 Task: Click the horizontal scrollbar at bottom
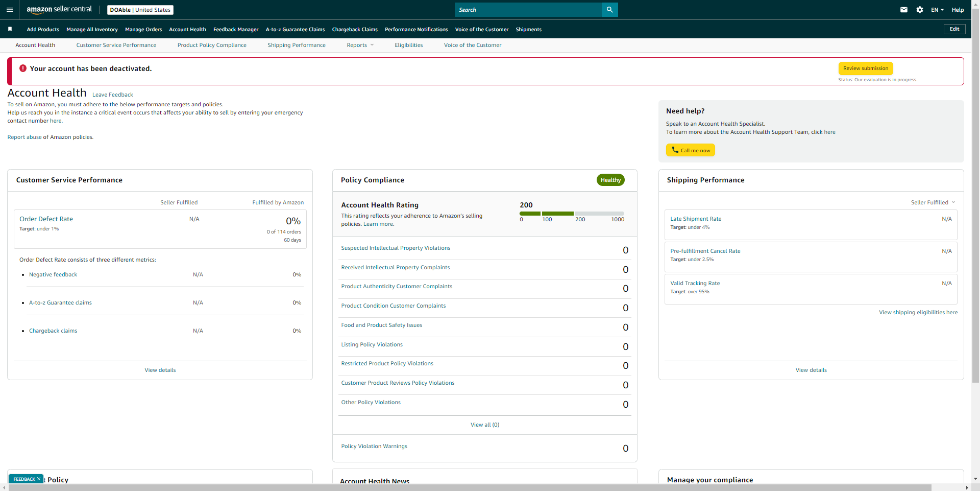coord(470,487)
